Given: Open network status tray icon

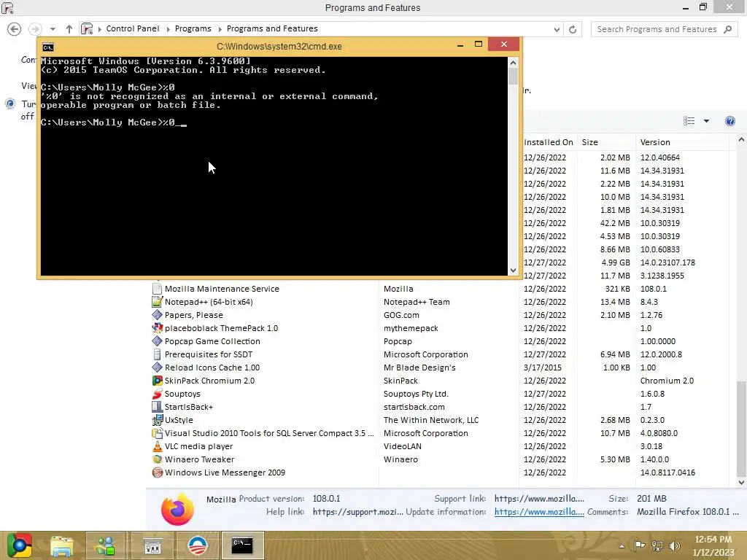Looking at the screenshot, I should (657, 545).
